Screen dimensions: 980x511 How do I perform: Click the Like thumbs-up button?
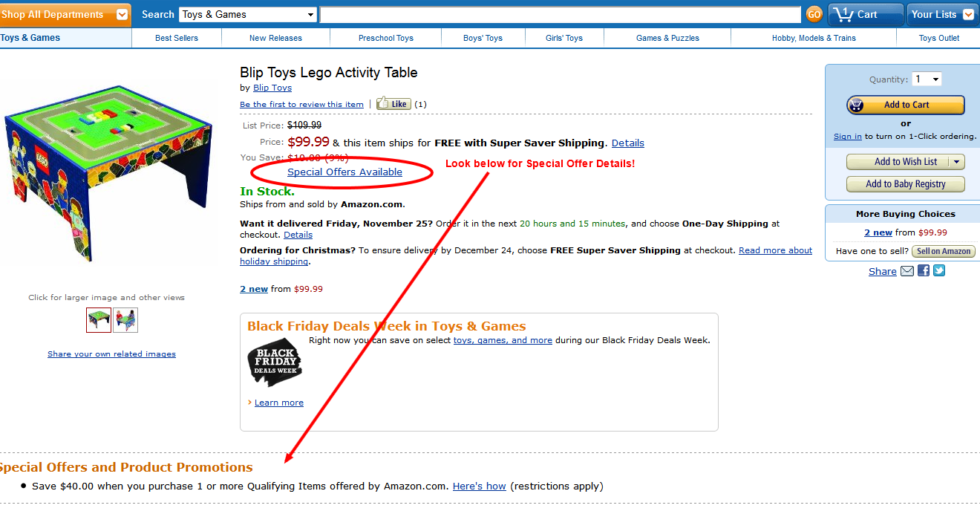[x=393, y=104]
